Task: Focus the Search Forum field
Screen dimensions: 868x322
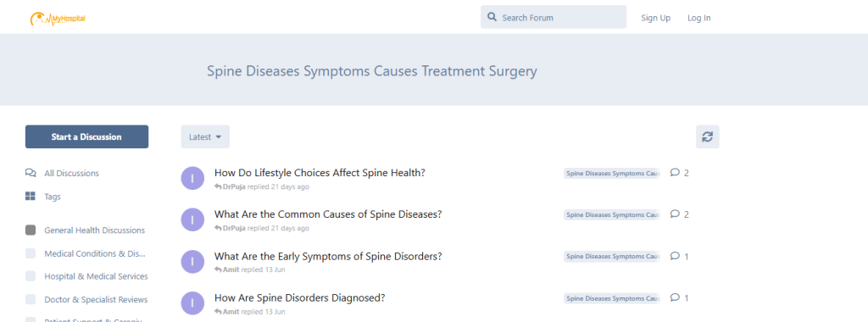Action: pos(554,17)
